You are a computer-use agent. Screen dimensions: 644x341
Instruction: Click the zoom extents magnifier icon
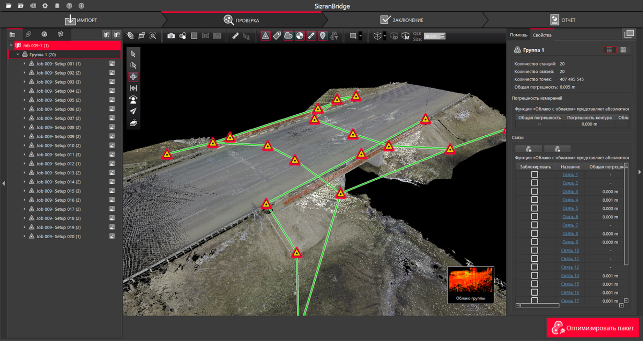[153, 36]
